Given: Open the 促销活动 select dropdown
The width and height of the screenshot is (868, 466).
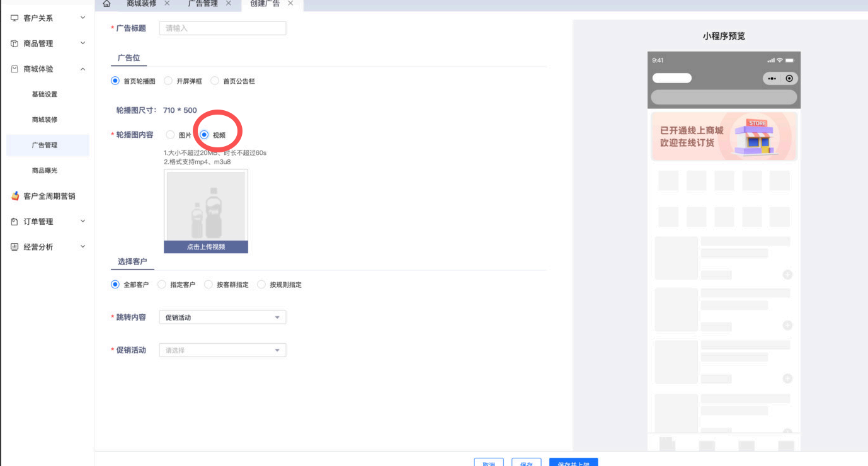Looking at the screenshot, I should [222, 350].
